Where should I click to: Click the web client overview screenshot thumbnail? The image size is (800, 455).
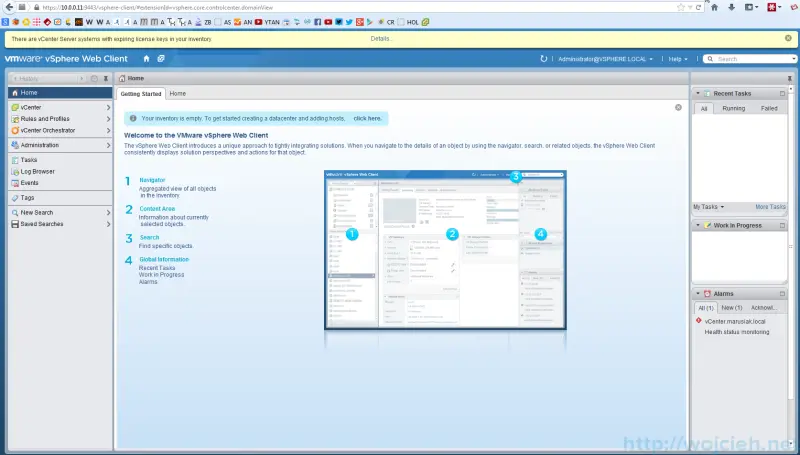(x=445, y=250)
